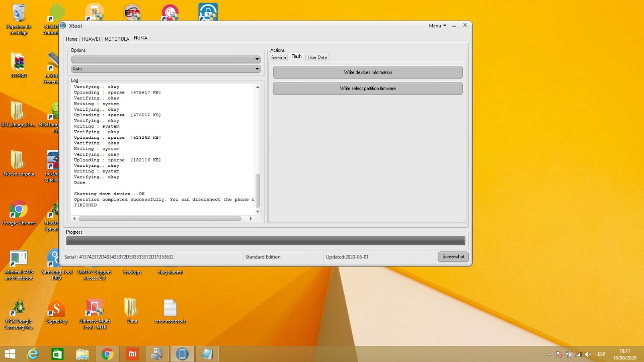Open the Action Center flag tray icon
Viewport: 644px width, 362px height.
tap(559, 354)
